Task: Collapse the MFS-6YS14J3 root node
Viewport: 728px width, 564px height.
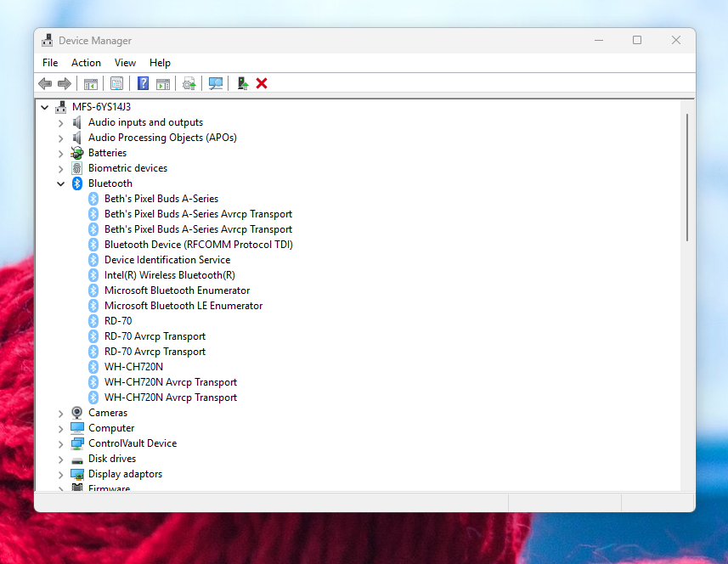Action: coord(44,107)
